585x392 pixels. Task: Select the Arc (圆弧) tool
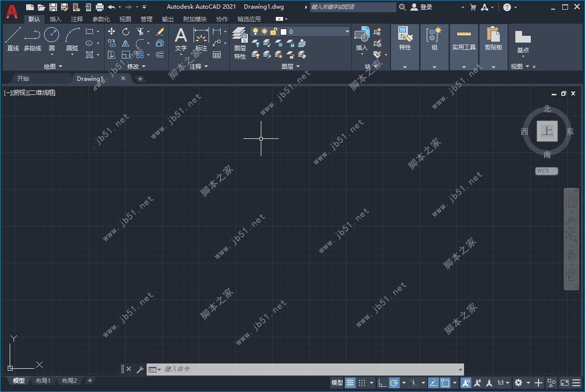point(72,37)
